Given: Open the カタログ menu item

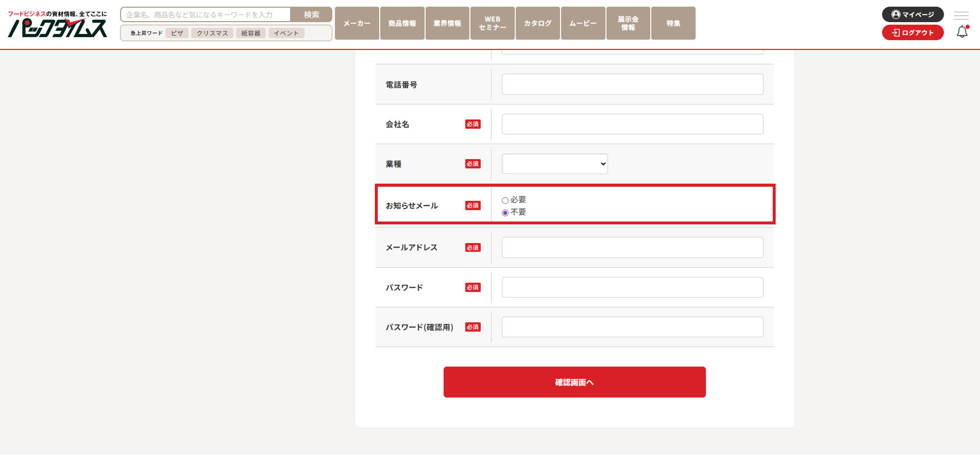Looking at the screenshot, I should 538,23.
